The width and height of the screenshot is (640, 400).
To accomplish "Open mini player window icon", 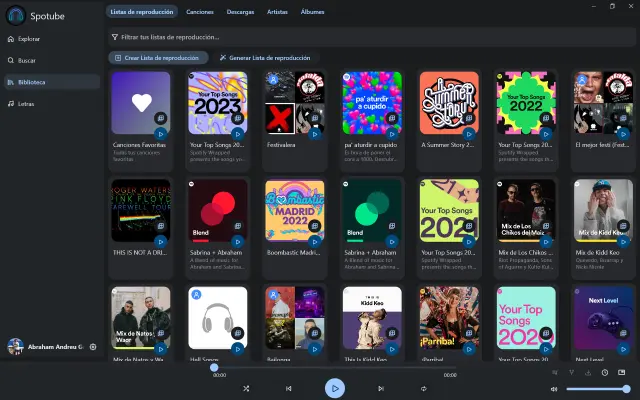I will click(621, 373).
